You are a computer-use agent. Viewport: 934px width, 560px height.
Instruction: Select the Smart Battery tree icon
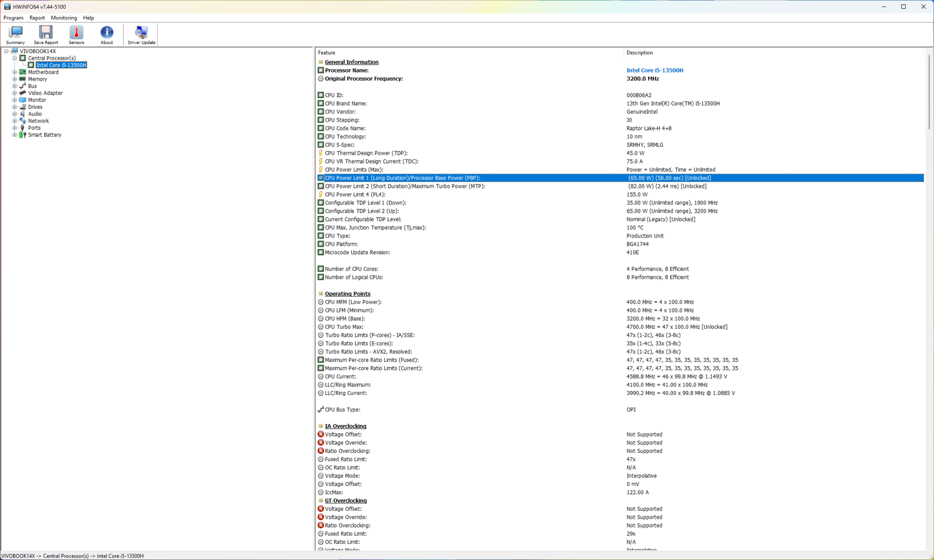(22, 135)
